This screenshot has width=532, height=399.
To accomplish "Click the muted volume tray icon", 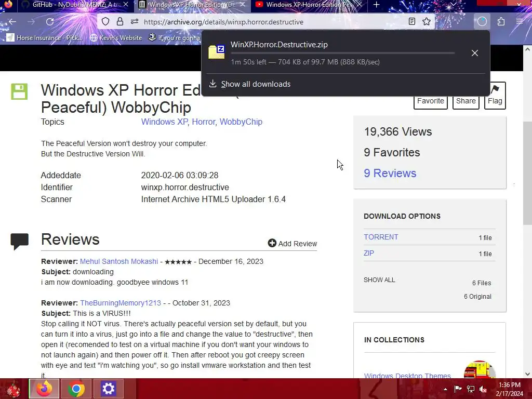I will (483, 389).
